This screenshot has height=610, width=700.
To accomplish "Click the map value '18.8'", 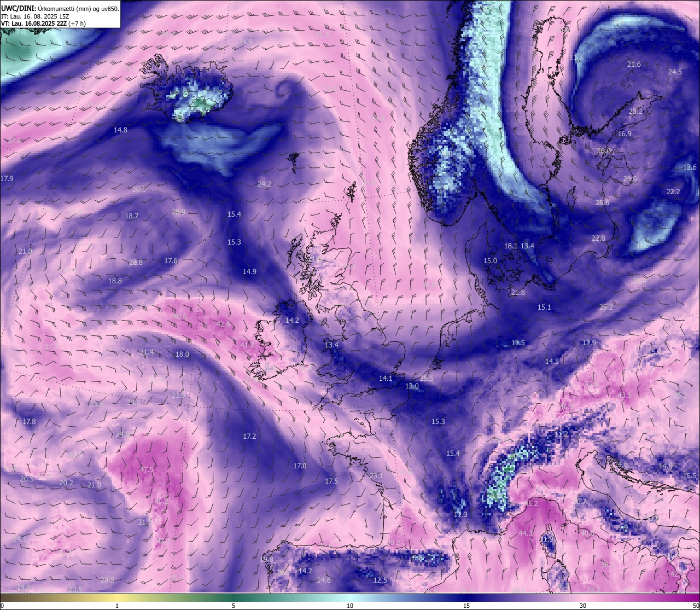I will [115, 281].
